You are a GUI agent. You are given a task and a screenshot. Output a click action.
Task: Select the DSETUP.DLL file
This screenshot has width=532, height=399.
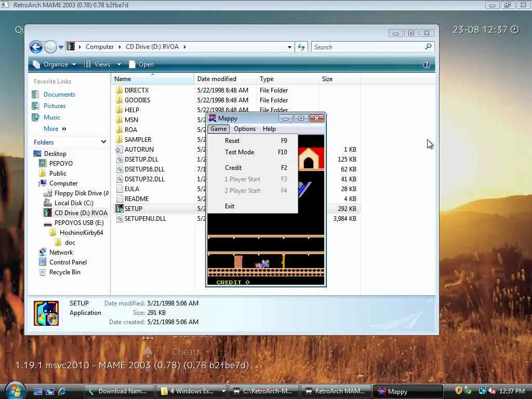[x=141, y=159]
